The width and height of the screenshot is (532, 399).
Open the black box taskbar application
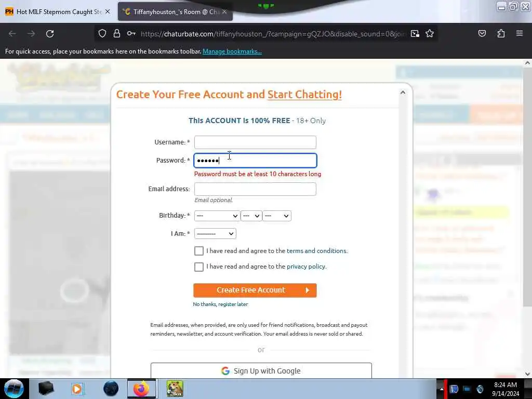point(46,389)
